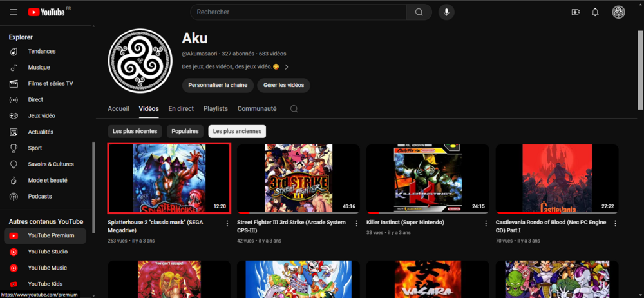Open the hamburger guide menu
Viewport: 644px width, 298px height.
pyautogui.click(x=14, y=12)
